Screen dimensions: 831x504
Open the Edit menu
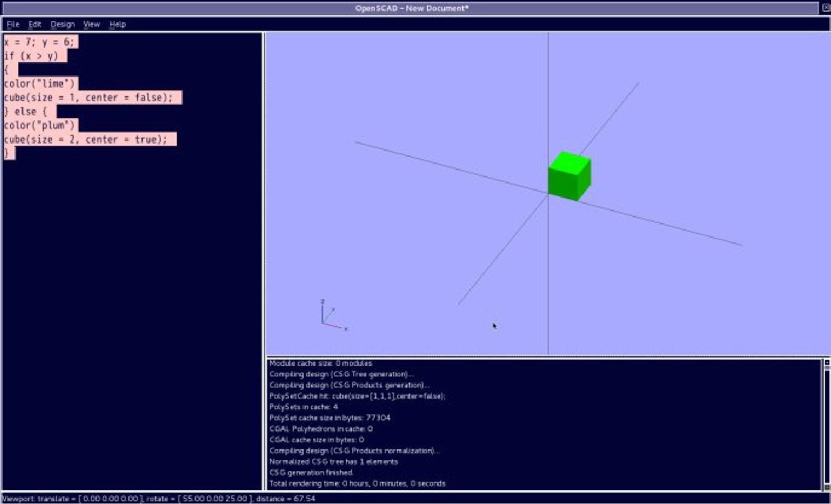[x=35, y=24]
